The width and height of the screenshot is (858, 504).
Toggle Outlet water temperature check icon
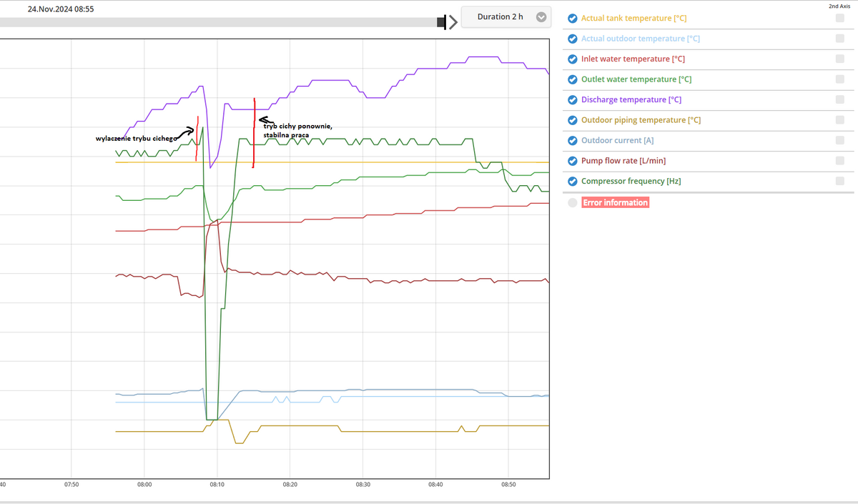[572, 79]
